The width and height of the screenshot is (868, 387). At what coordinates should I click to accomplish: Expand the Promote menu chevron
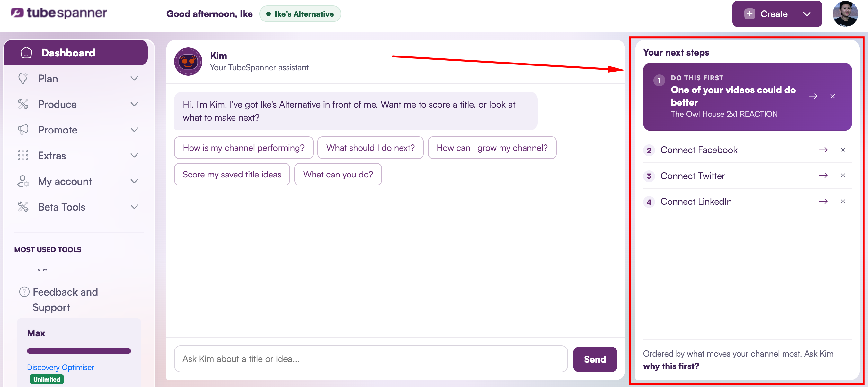[x=134, y=130]
